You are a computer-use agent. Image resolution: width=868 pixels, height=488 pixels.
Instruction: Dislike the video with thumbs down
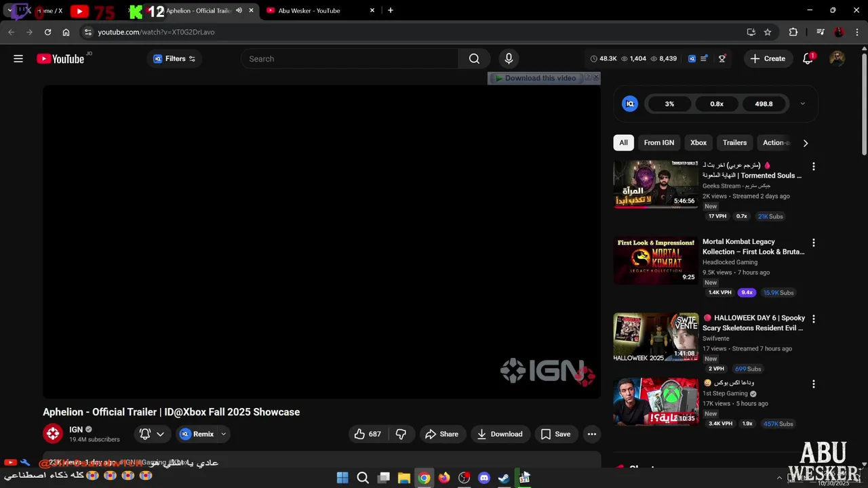(x=401, y=434)
